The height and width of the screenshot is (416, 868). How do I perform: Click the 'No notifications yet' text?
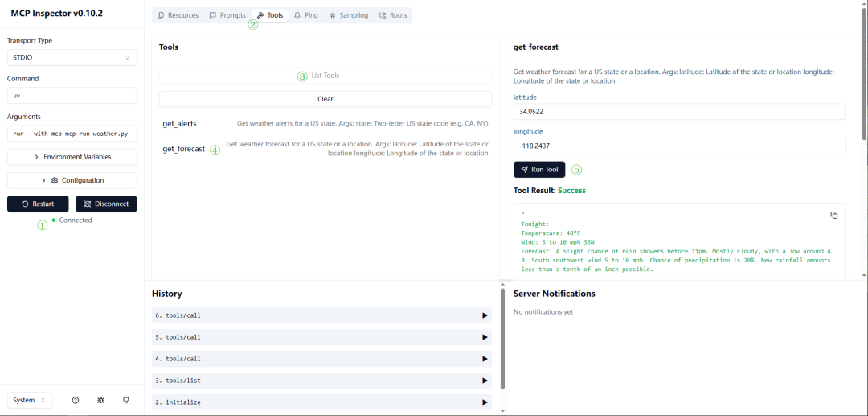[x=543, y=312]
